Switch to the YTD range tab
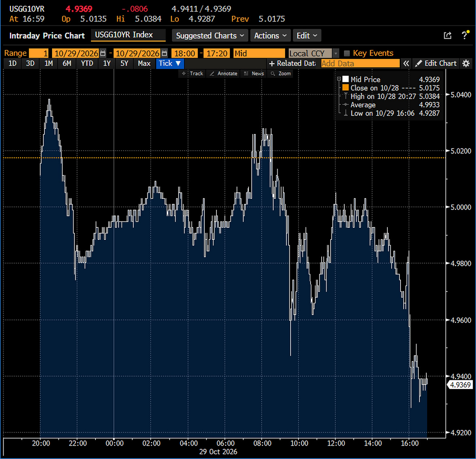This screenshot has width=476, height=459. point(87,63)
